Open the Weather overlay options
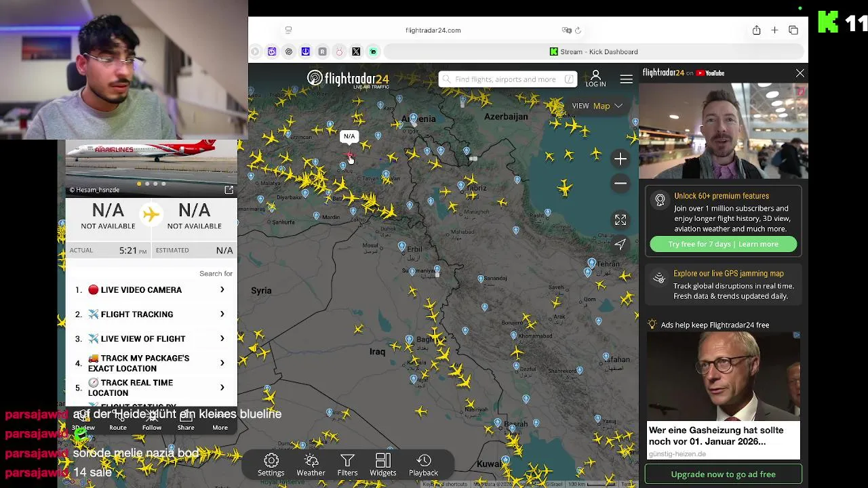The width and height of the screenshot is (868, 488). (x=311, y=465)
